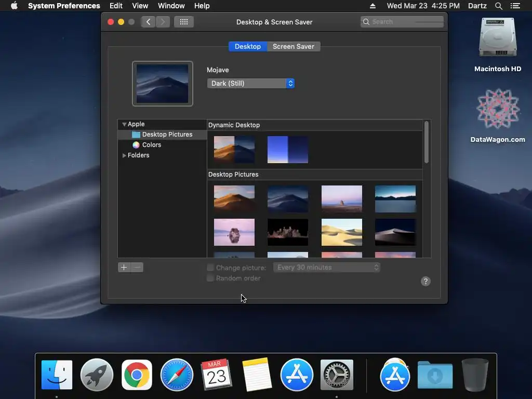Switch to the Screen Saver tab
The width and height of the screenshot is (532, 399).
point(294,46)
